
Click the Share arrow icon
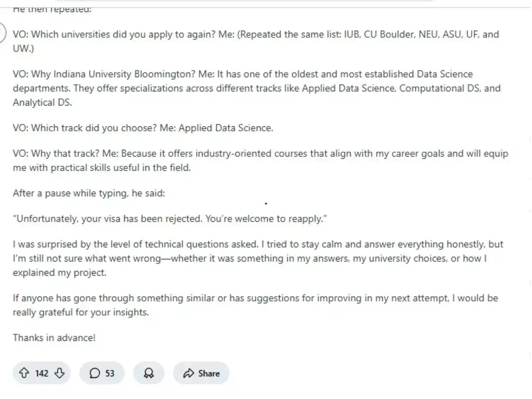188,373
